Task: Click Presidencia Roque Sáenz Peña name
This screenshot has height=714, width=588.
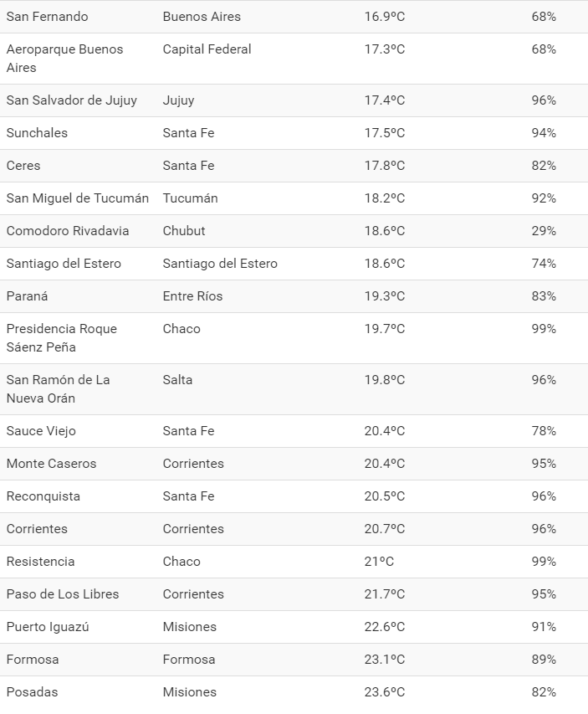Action: click(x=62, y=338)
